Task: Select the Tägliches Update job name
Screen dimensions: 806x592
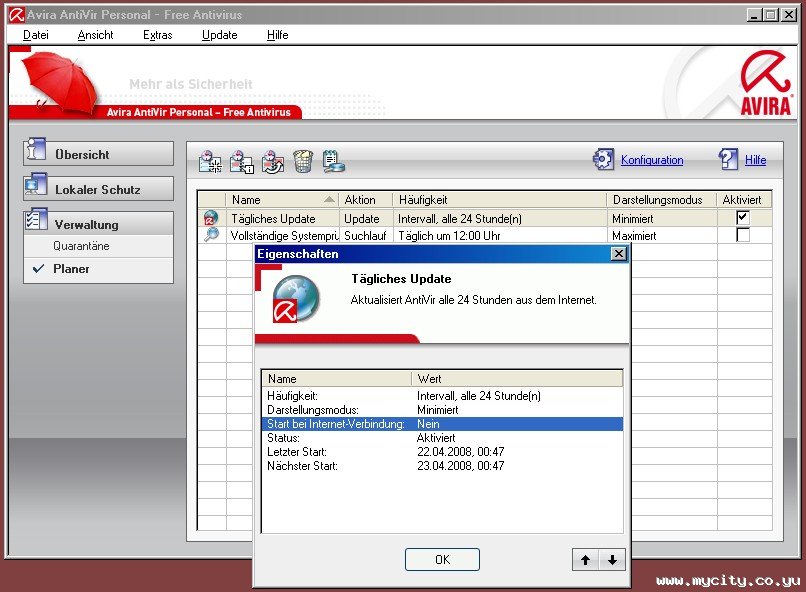Action: point(273,218)
